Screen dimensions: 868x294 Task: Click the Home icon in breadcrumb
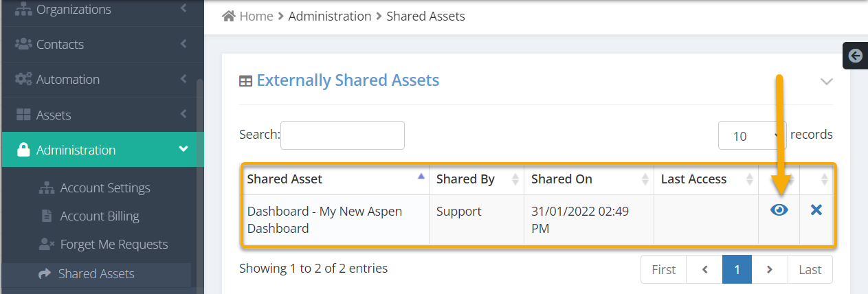pos(230,16)
